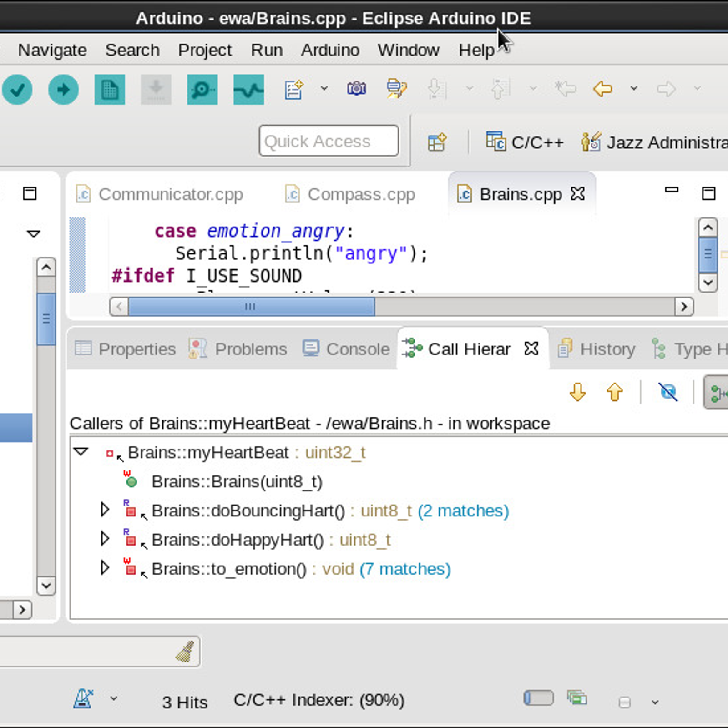The height and width of the screenshot is (728, 728).
Task: Open the Search menu
Action: coord(132,50)
